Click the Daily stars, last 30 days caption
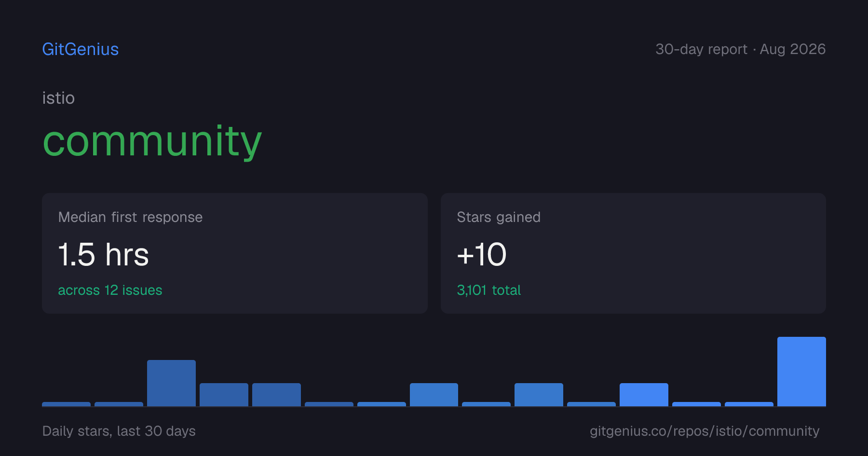Screen dimensions: 868x456 tap(119, 431)
